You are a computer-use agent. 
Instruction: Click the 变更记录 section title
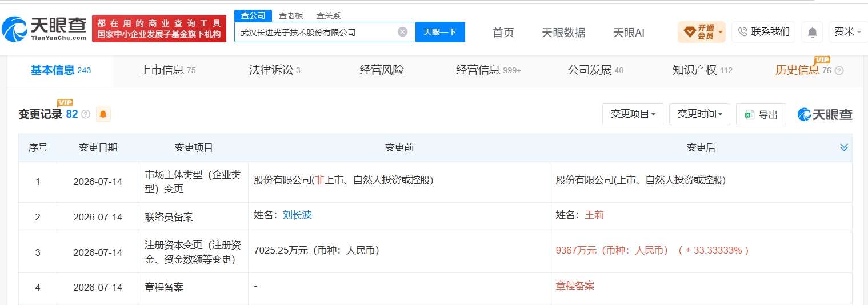(x=40, y=114)
